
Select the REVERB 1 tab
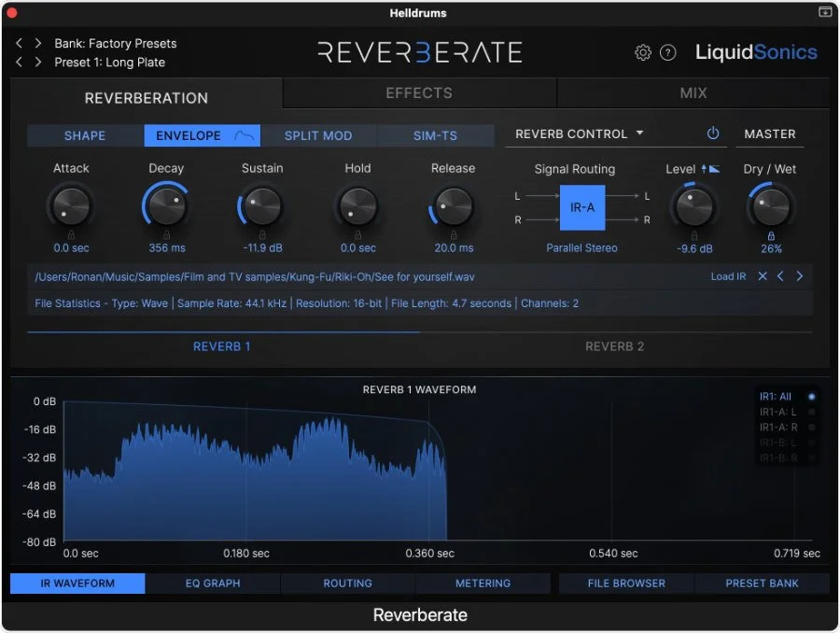222,346
